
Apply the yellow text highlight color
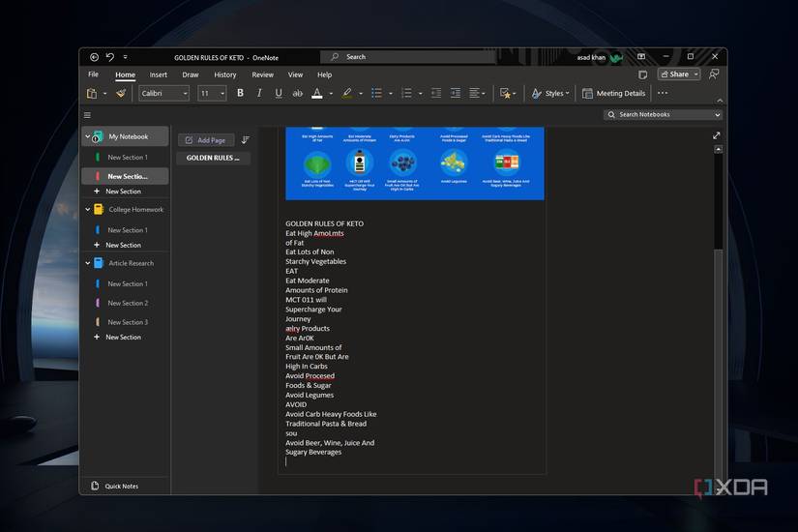347,93
